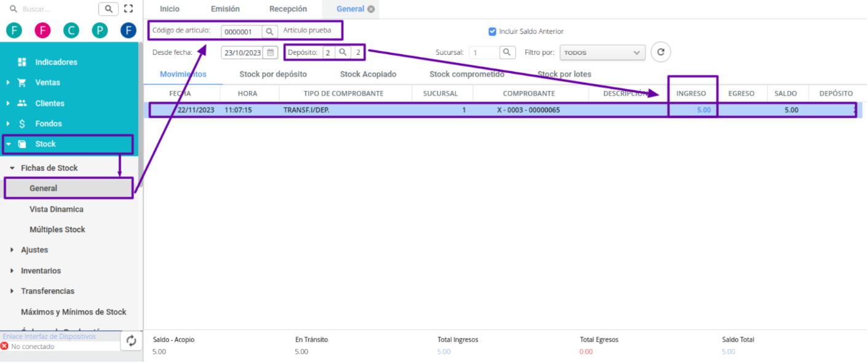Click the 22/11/2023 date cell

[x=195, y=110]
